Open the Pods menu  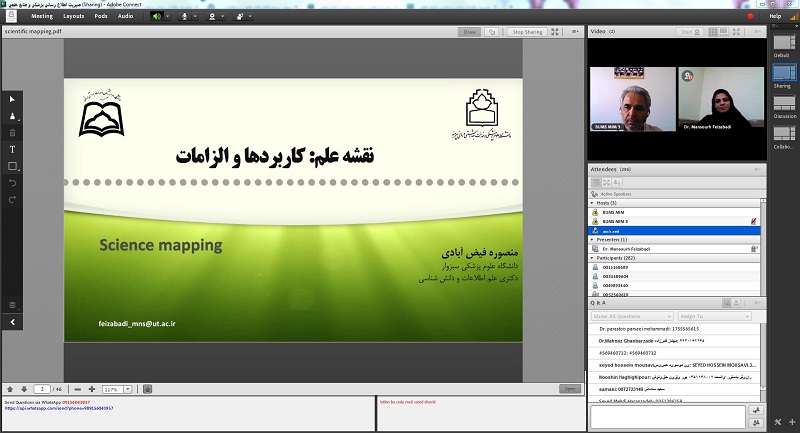(x=101, y=16)
